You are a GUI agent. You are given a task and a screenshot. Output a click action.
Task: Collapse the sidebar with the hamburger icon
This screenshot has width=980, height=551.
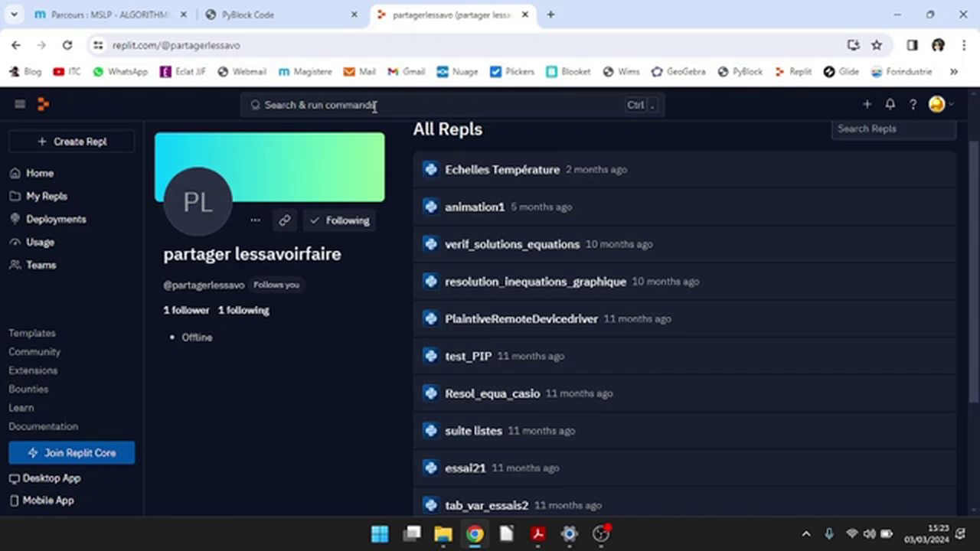point(20,104)
